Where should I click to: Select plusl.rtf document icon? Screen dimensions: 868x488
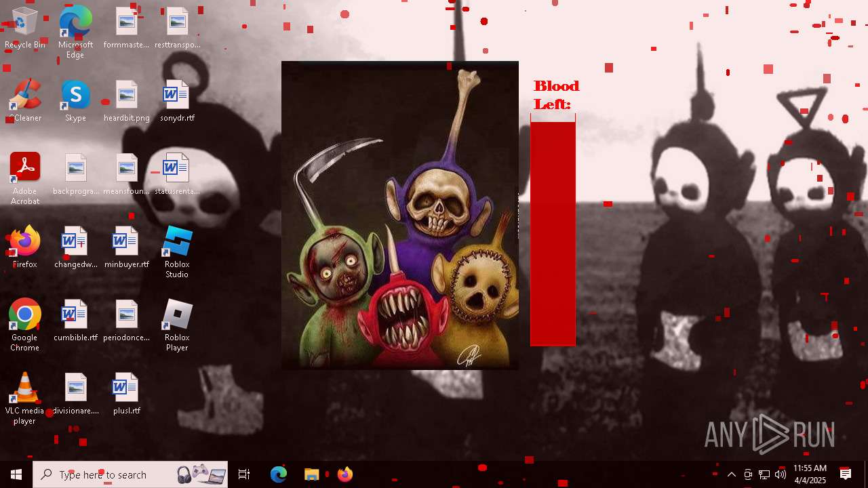pos(126,394)
